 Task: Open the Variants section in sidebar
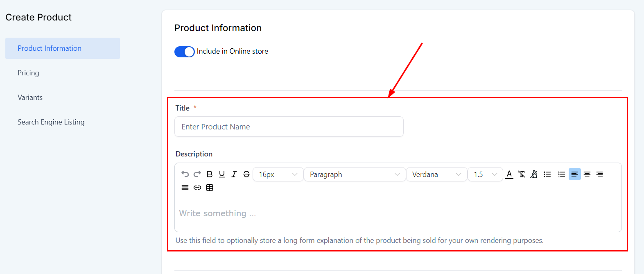[x=30, y=97]
